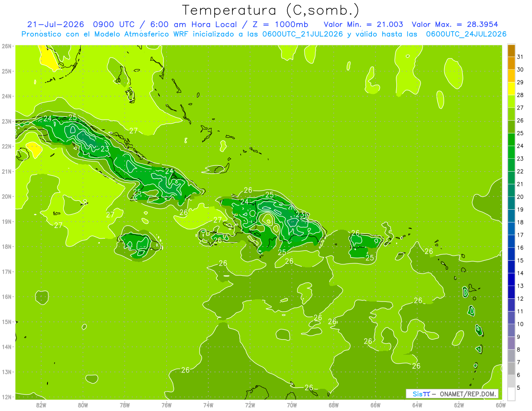Image resolution: width=532 pixels, height=411 pixels.
Task: Click the "15N" latitude axis label
Action: pos(7,321)
